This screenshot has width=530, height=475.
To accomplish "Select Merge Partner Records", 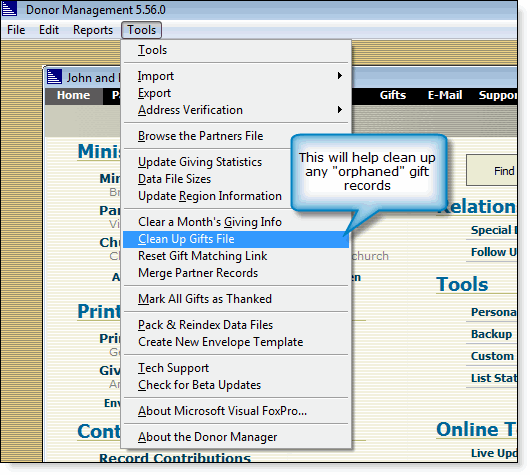I will tap(198, 273).
